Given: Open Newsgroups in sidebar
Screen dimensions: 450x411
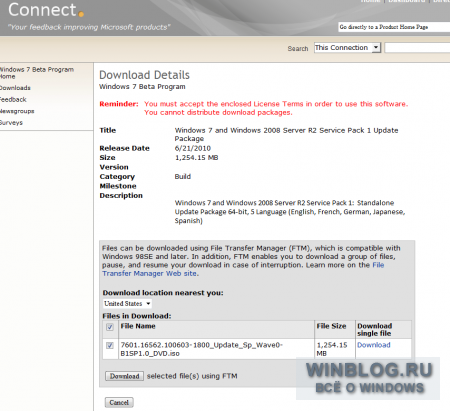Looking at the screenshot, I should 17,111.
